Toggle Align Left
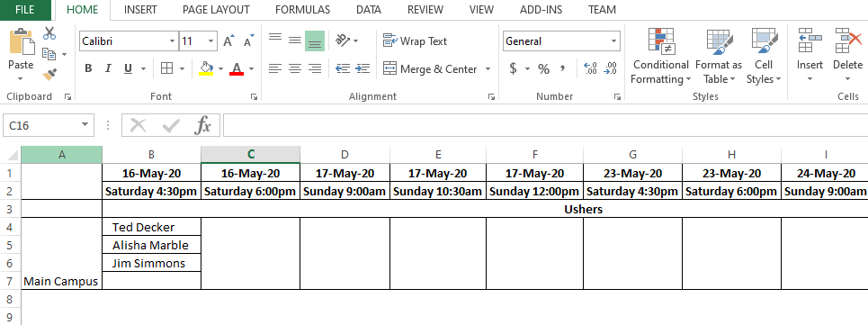The width and height of the screenshot is (868, 325). tap(275, 68)
